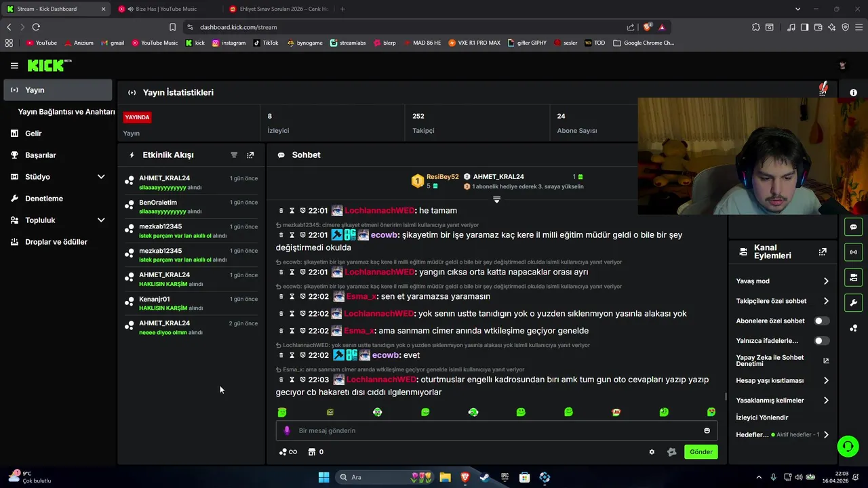Click the address bar URL
The image size is (868, 488).
tap(238, 27)
